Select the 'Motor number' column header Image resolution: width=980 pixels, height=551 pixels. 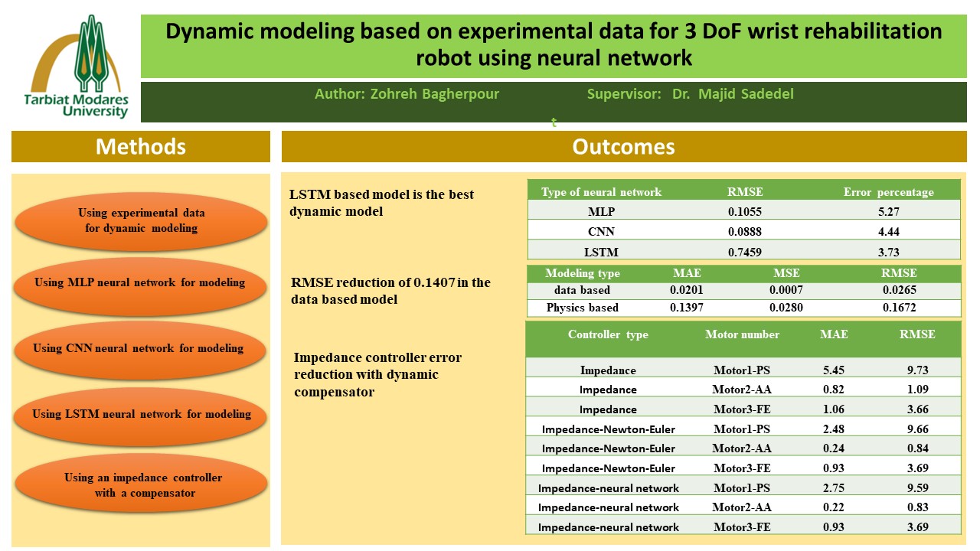[742, 334]
